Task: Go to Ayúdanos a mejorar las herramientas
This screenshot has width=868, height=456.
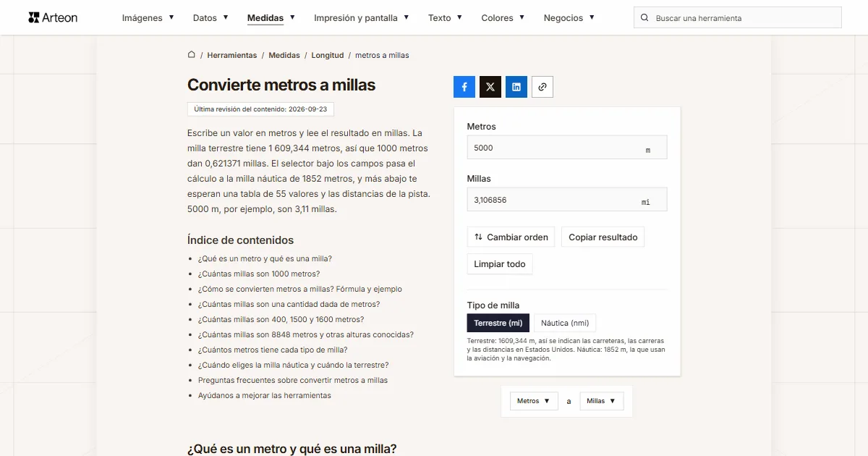Action: tap(265, 395)
